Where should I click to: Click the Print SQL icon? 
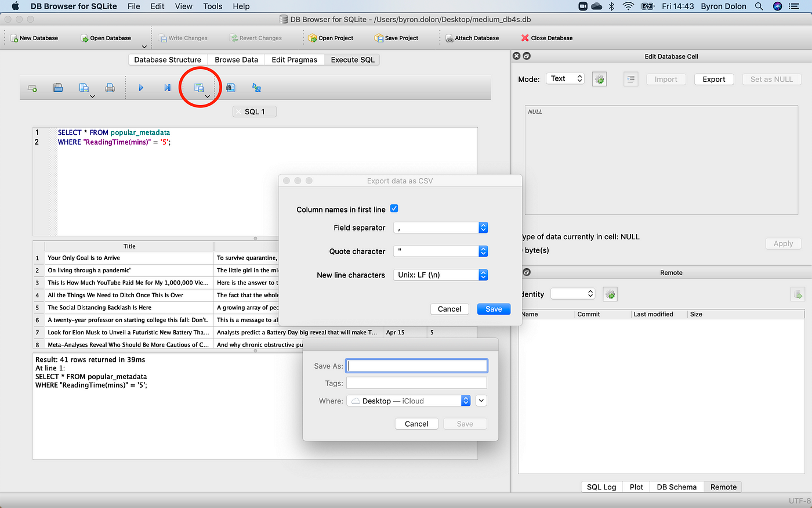110,88
